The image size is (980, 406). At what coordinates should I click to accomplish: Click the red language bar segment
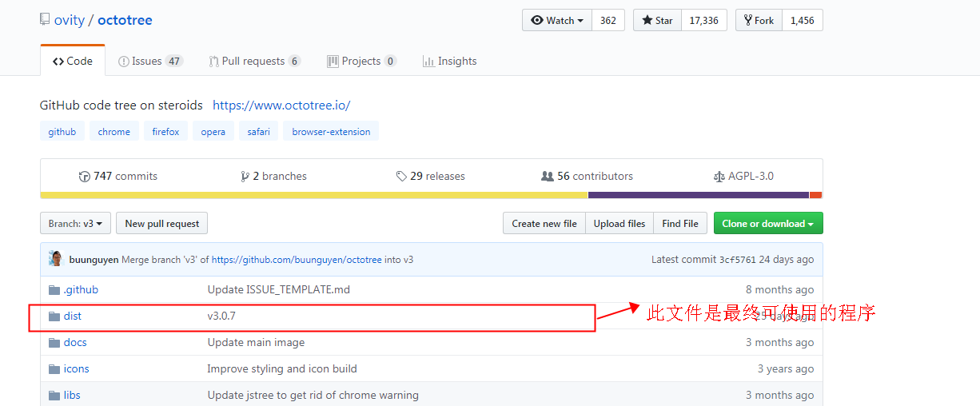coord(815,195)
